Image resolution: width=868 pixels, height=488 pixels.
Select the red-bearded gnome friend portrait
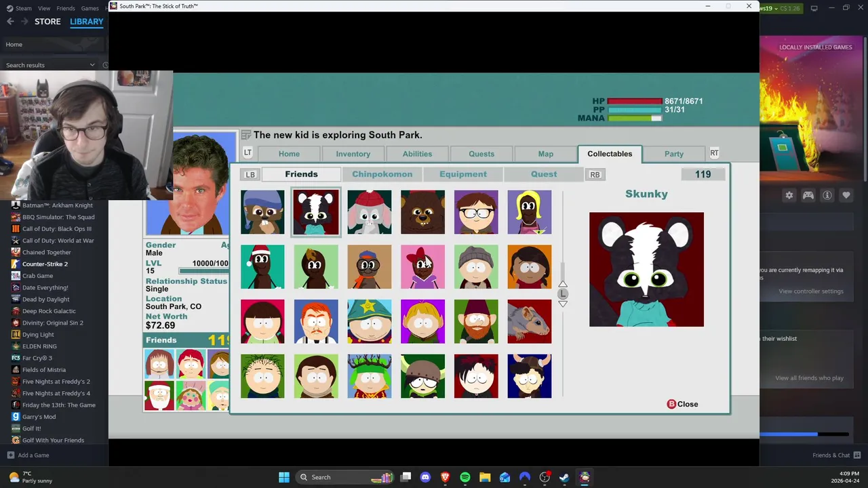coord(475,321)
